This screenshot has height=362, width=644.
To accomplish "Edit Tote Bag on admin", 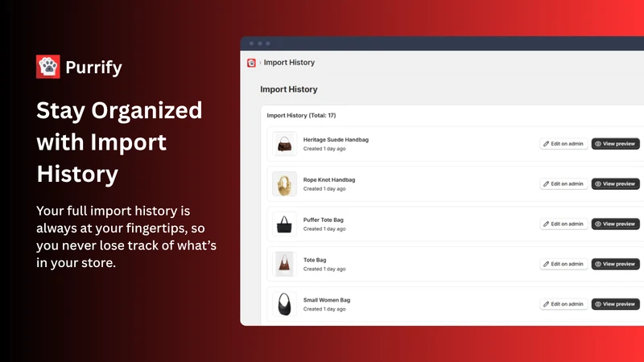I will pyautogui.click(x=563, y=264).
